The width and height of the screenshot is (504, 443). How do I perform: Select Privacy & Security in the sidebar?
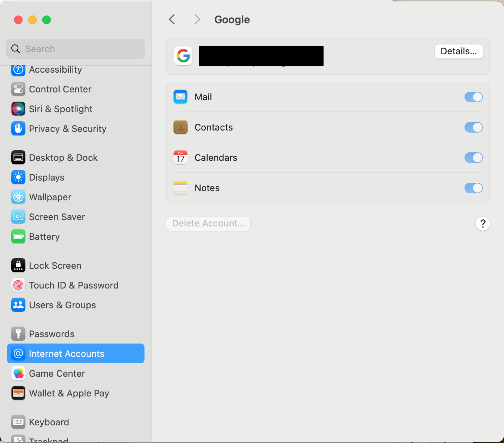pyautogui.click(x=76, y=129)
